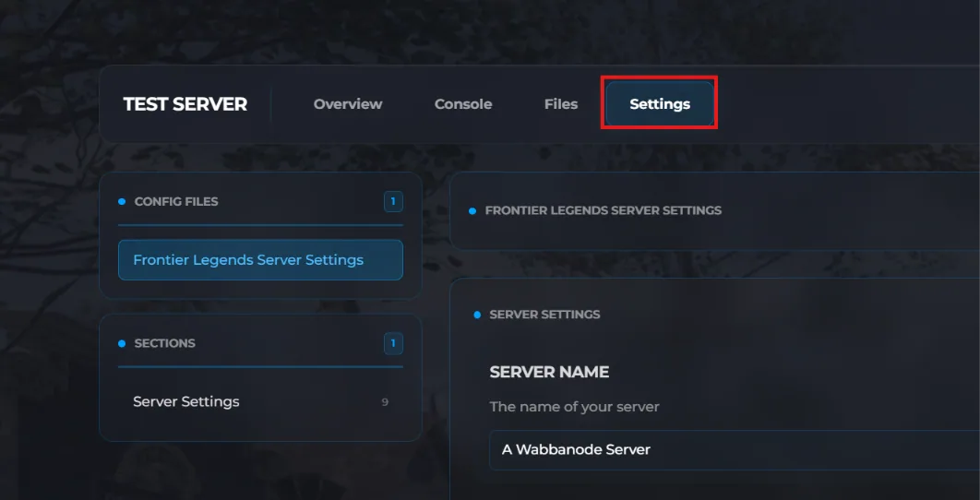The image size is (980, 500).
Task: Open the Overview tab
Action: tap(348, 104)
